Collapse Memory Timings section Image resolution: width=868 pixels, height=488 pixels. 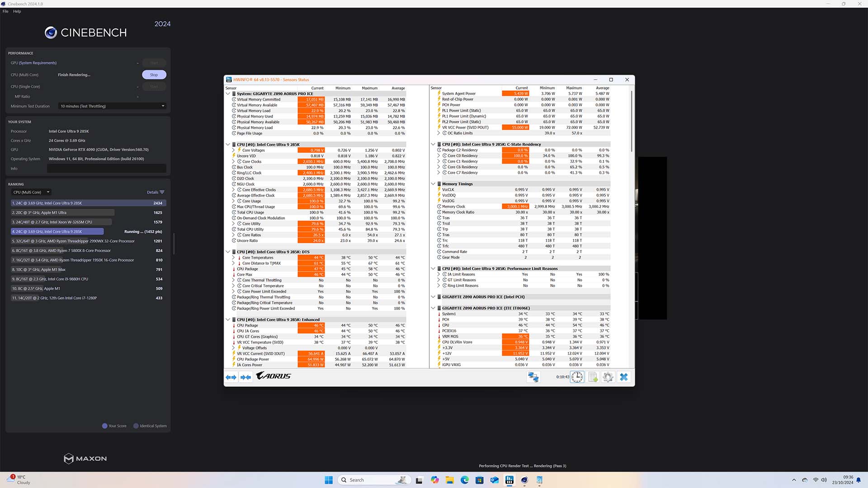point(433,184)
